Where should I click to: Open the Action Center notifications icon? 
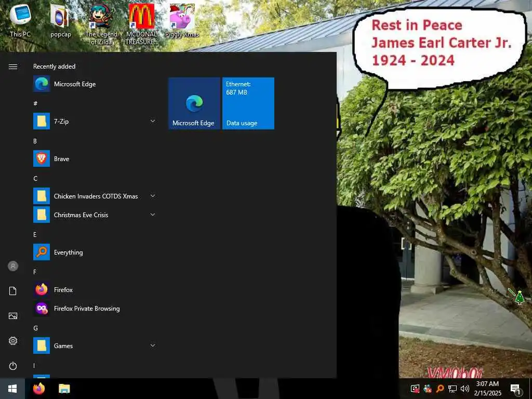tap(515, 389)
